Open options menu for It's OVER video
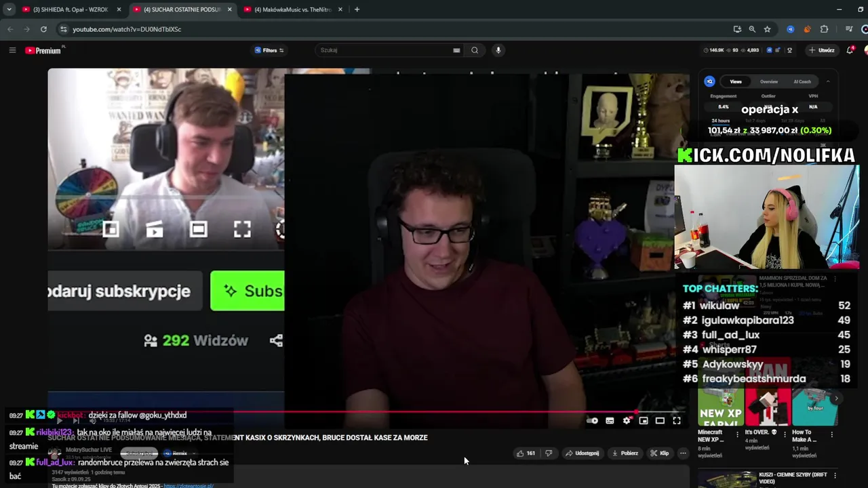Image resolution: width=868 pixels, height=488 pixels. click(x=785, y=434)
